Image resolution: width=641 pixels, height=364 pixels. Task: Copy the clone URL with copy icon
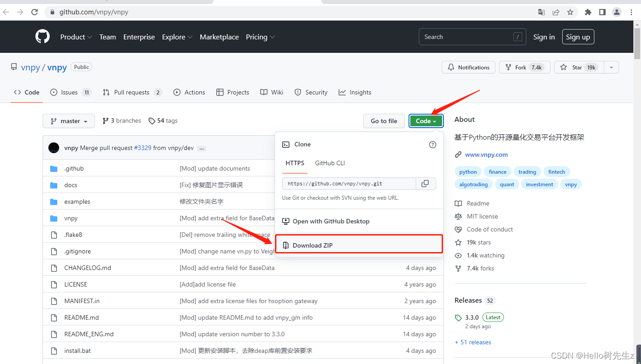click(x=426, y=184)
